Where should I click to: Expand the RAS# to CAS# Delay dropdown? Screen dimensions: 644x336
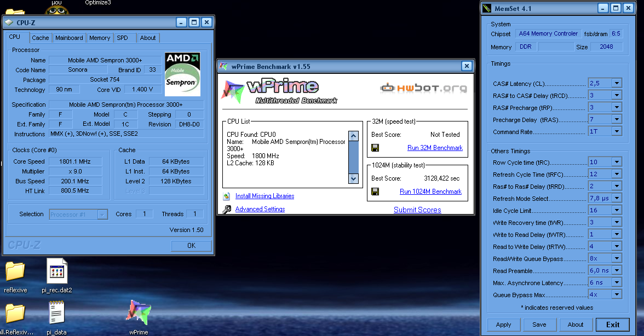617,95
